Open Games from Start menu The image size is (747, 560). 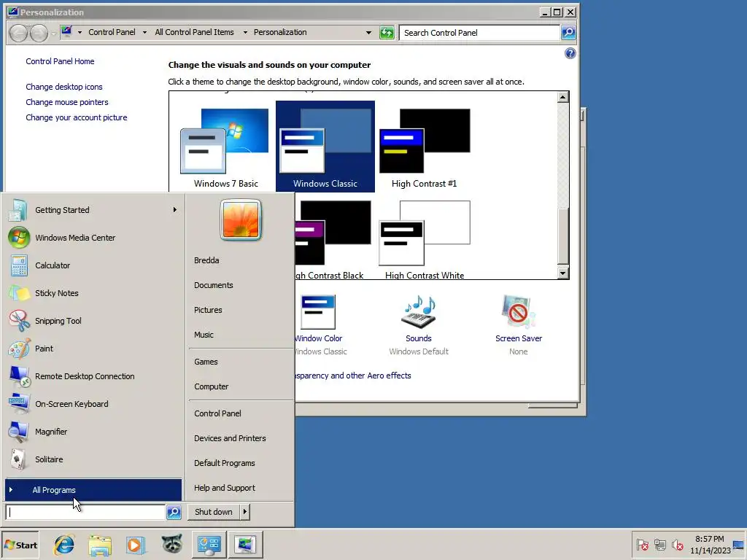(x=206, y=362)
